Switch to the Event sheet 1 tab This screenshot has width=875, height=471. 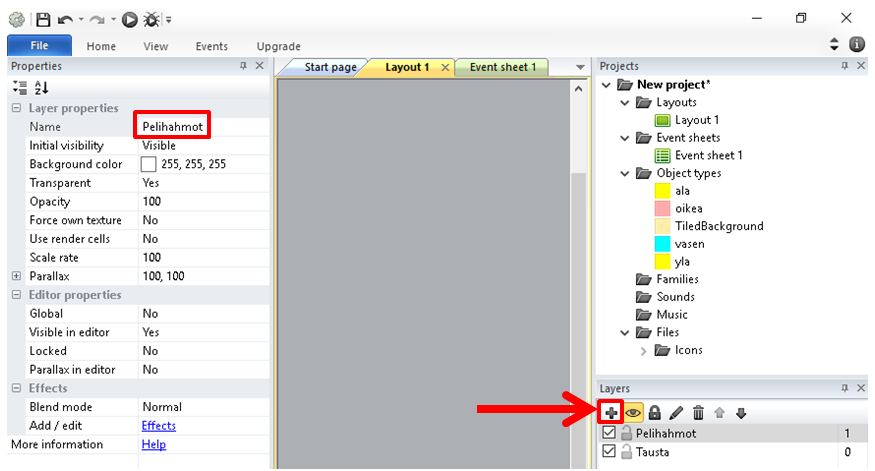(x=503, y=67)
